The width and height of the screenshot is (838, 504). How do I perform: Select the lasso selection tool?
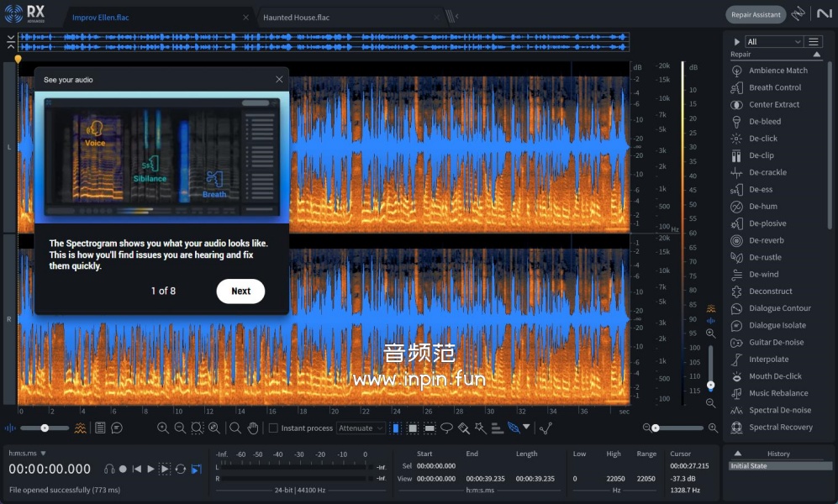[x=446, y=428]
